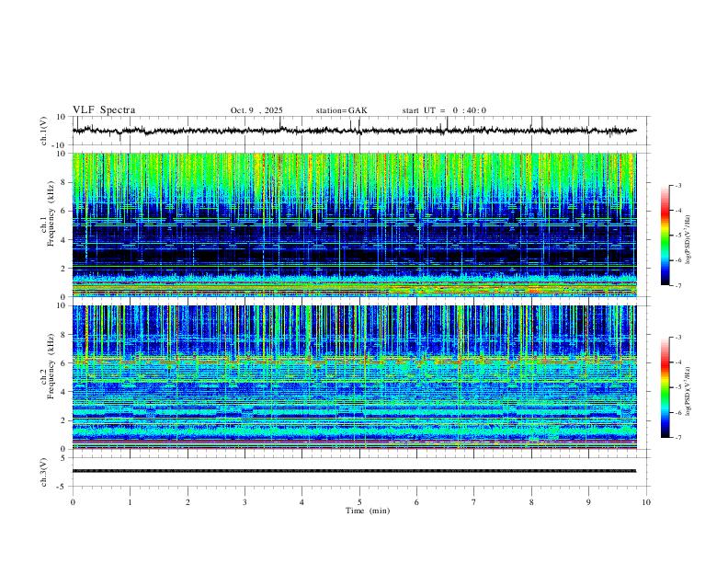Viewport: 728px width, 563px height.
Task: Click the ch.1 voltage waveform trace
Action: pos(354,131)
